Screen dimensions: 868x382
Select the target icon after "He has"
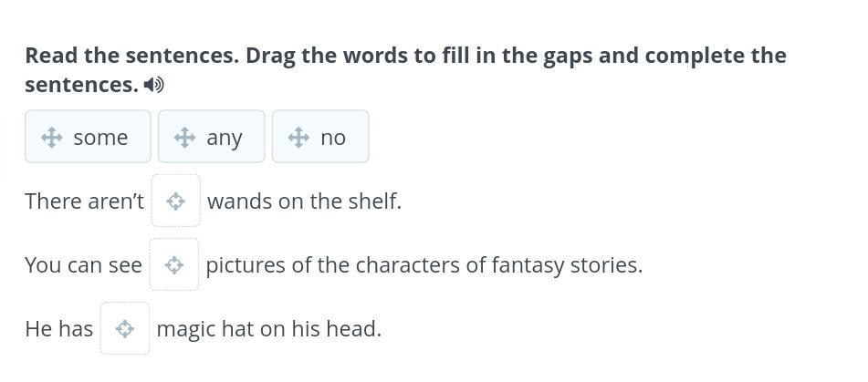coord(124,329)
